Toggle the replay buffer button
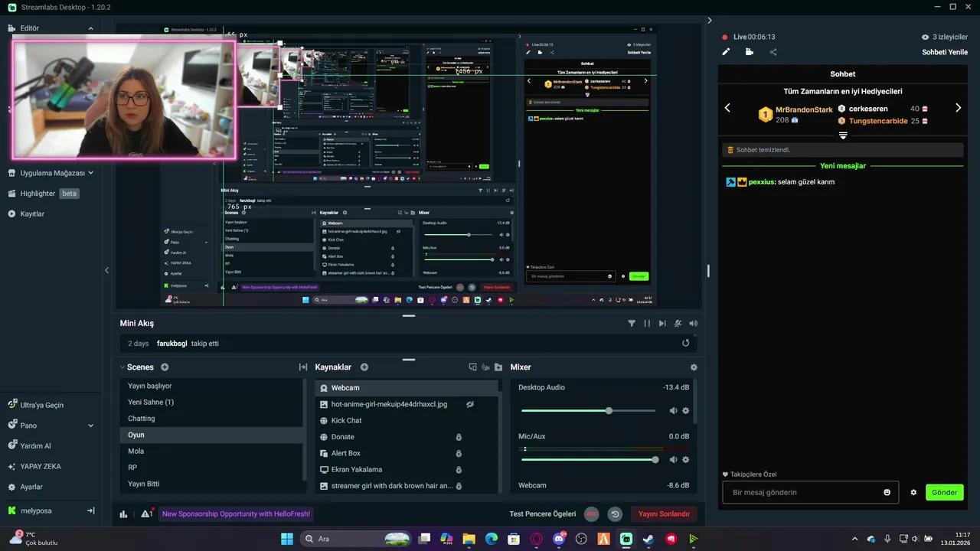Screen dimensions: 980x551 [x=615, y=514]
